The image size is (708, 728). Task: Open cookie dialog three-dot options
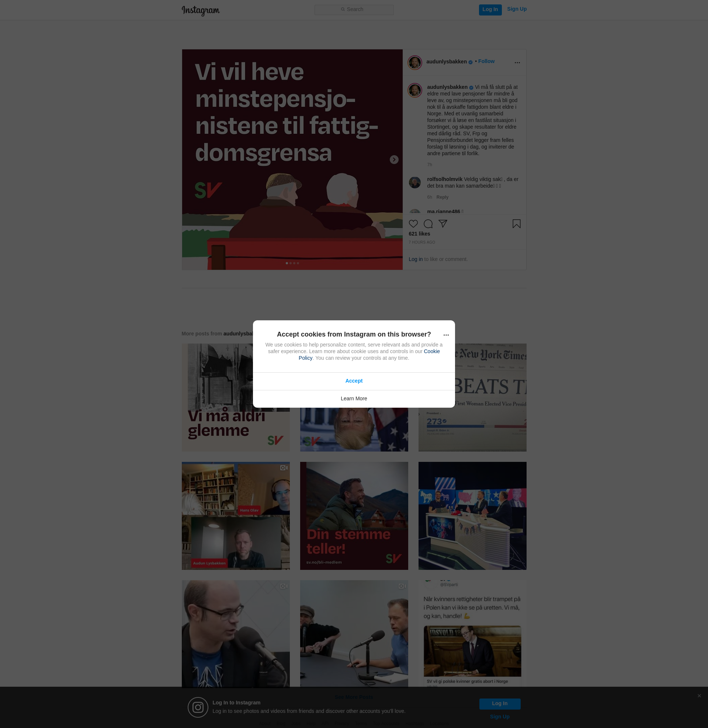coord(446,335)
